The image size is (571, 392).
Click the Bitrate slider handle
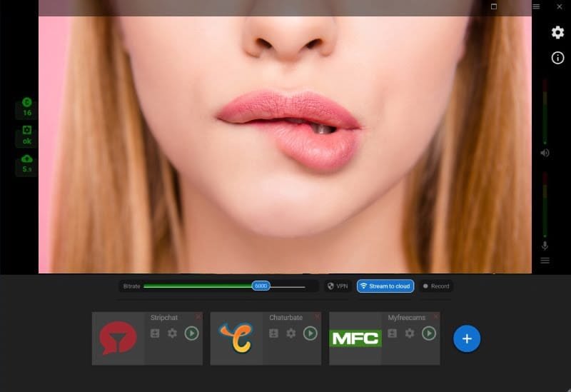261,286
